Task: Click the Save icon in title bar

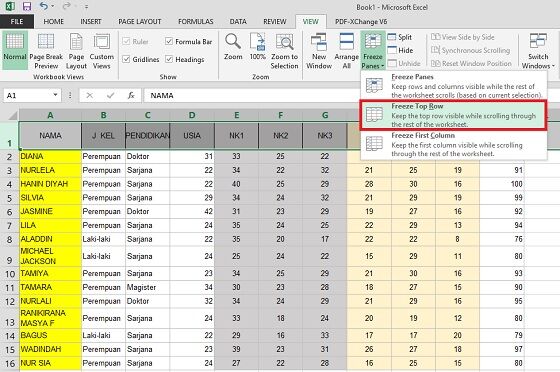Action: point(27,6)
